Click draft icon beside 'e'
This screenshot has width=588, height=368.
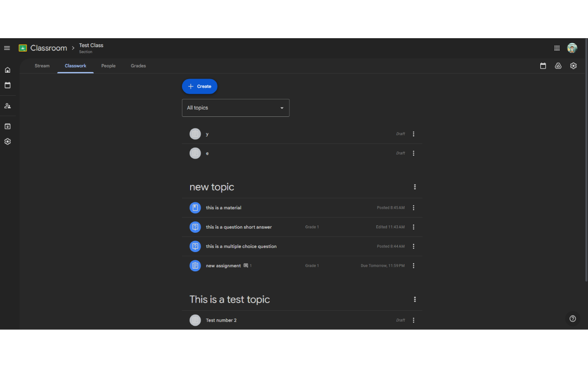195,153
